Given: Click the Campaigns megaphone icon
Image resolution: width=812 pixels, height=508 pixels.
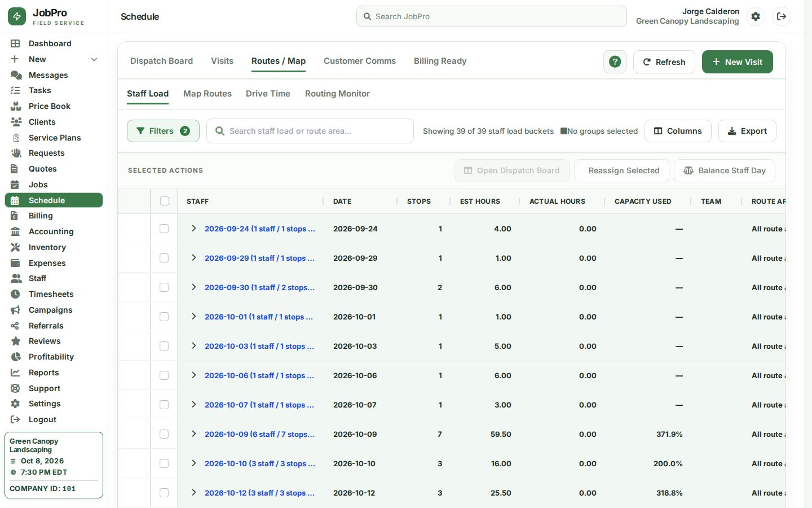Looking at the screenshot, I should (15, 310).
